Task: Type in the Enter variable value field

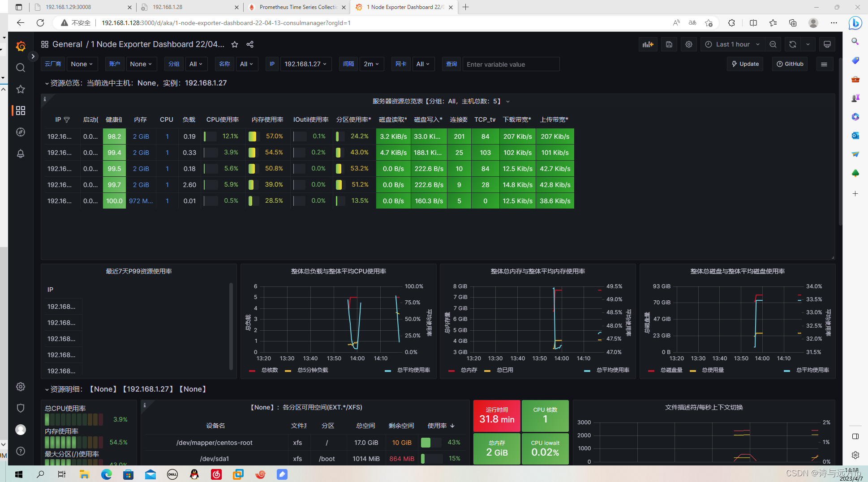Action: pyautogui.click(x=511, y=64)
